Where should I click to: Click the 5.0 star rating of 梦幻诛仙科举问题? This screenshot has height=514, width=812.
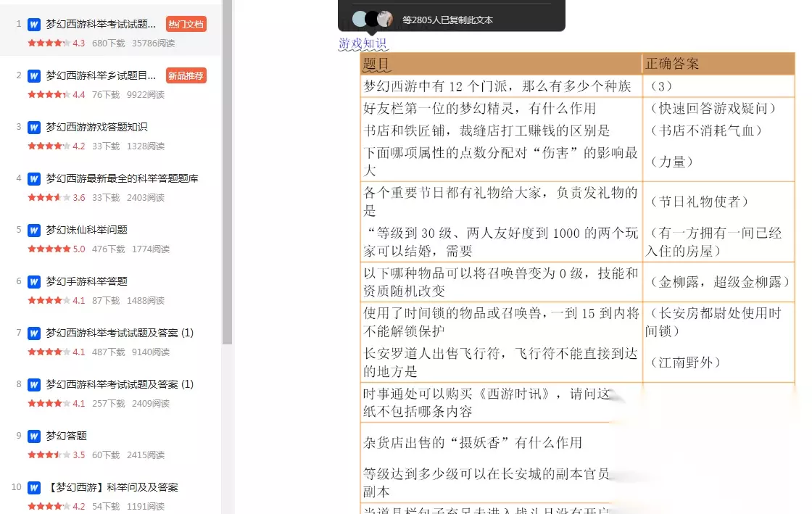click(57, 249)
